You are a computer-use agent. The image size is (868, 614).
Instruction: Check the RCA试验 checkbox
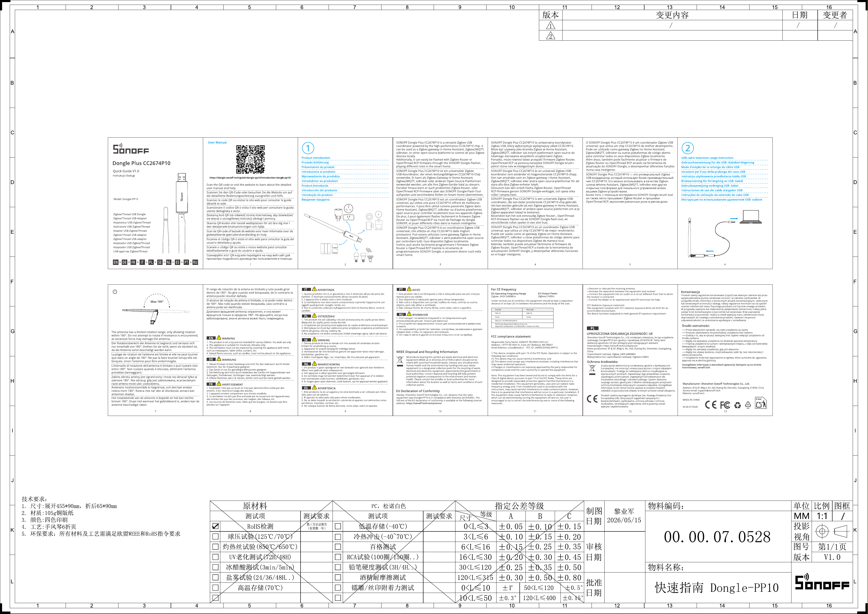(338, 556)
